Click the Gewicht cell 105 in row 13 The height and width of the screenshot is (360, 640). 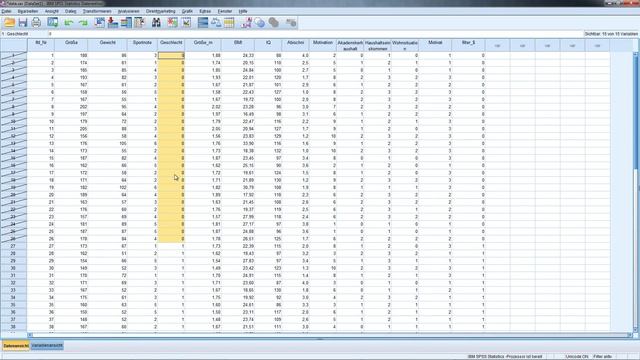click(x=107, y=144)
